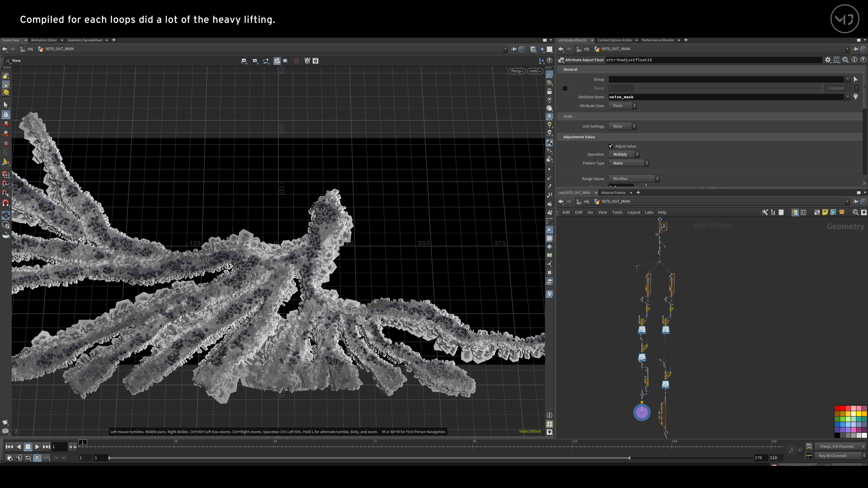Click the lock icon in viewport display options

(550, 91)
